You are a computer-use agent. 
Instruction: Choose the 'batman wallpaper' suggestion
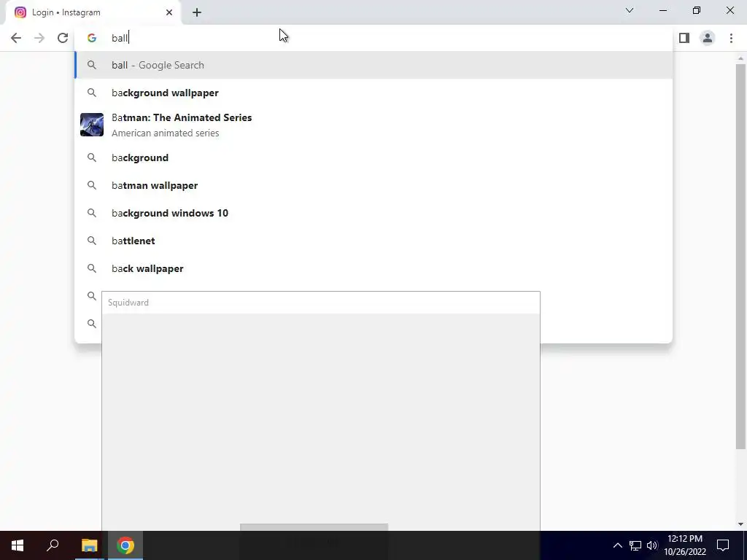[373, 185]
